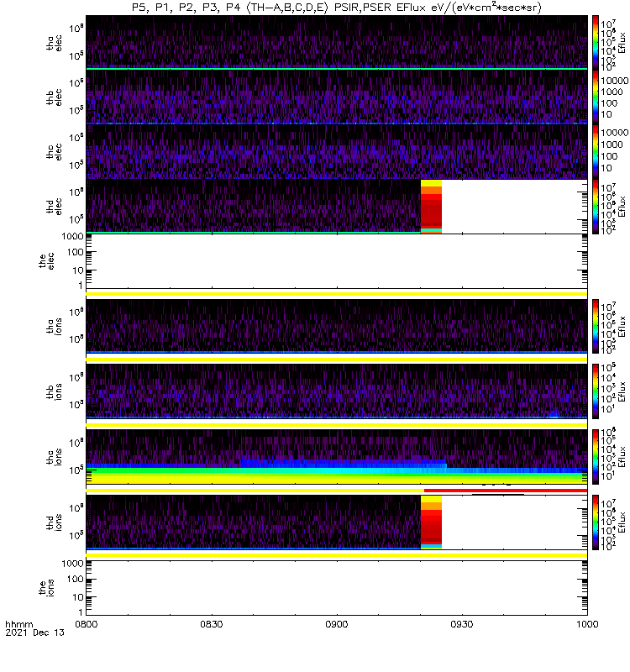Click the thd elec panel color bar
630x672 pixels.
pyautogui.click(x=596, y=207)
